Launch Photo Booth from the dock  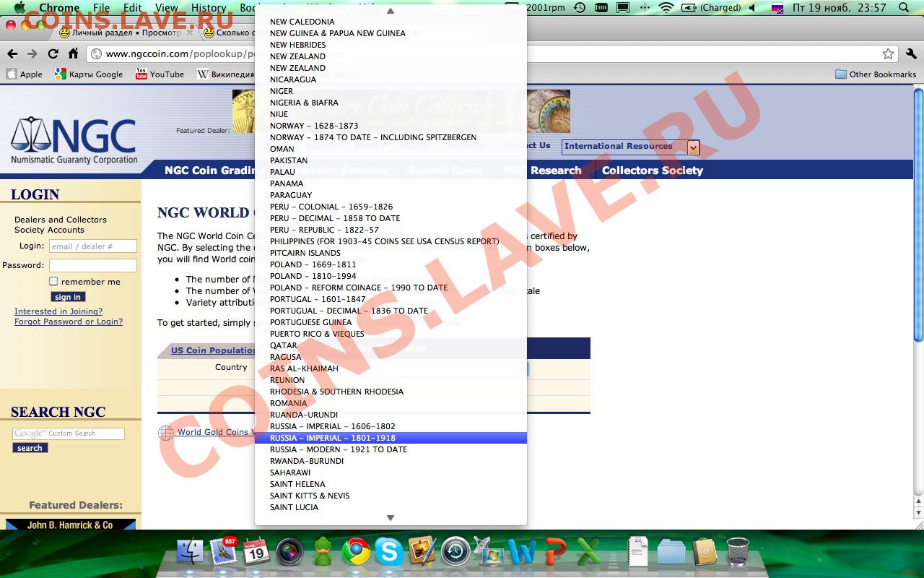pyautogui.click(x=289, y=552)
